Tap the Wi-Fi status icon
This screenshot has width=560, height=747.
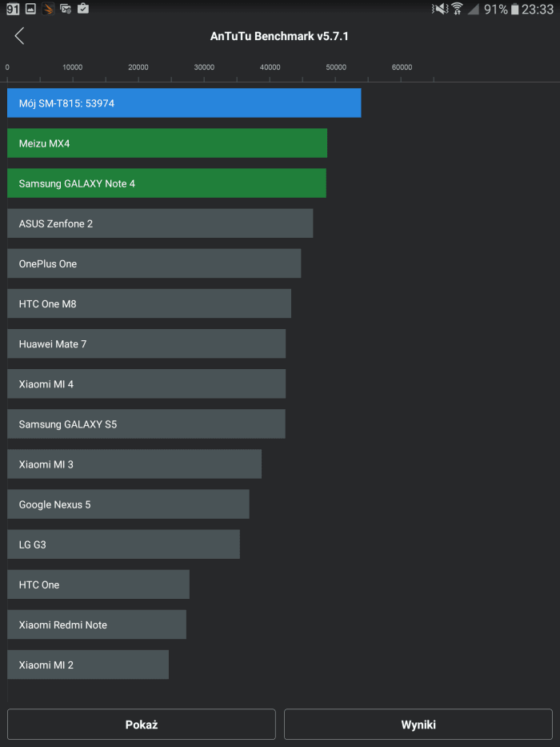(x=457, y=9)
